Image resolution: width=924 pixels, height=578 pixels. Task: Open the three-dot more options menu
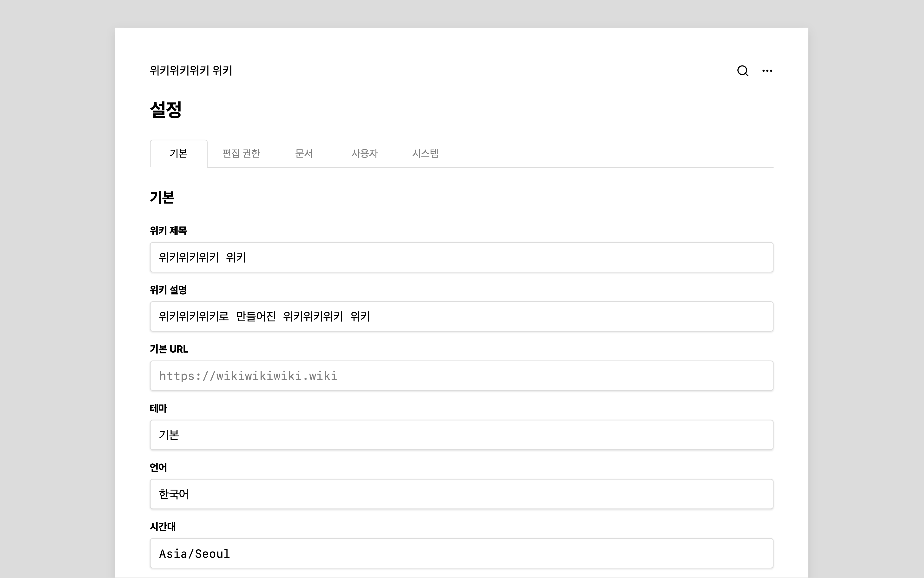(x=767, y=71)
